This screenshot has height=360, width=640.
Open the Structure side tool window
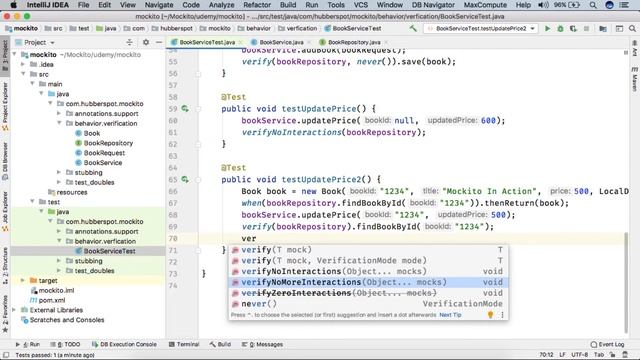point(5,265)
